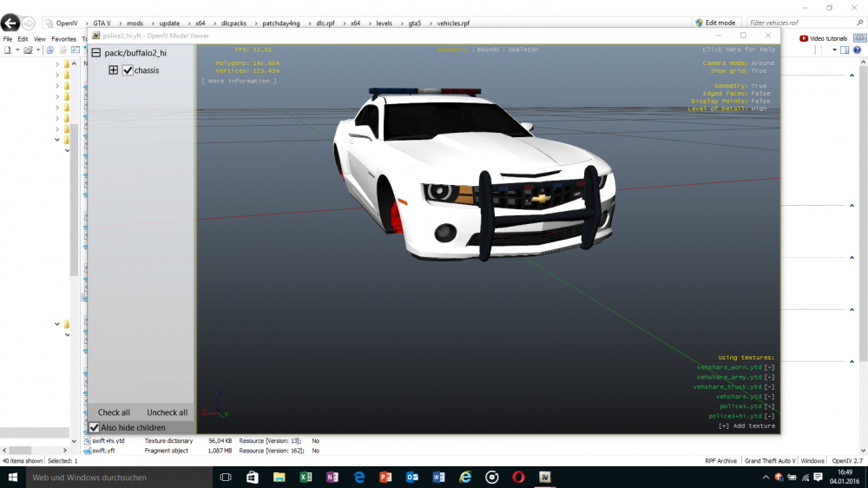This screenshot has height=488, width=868.
Task: Open the view options dropdown arrow
Action: pos(834,49)
